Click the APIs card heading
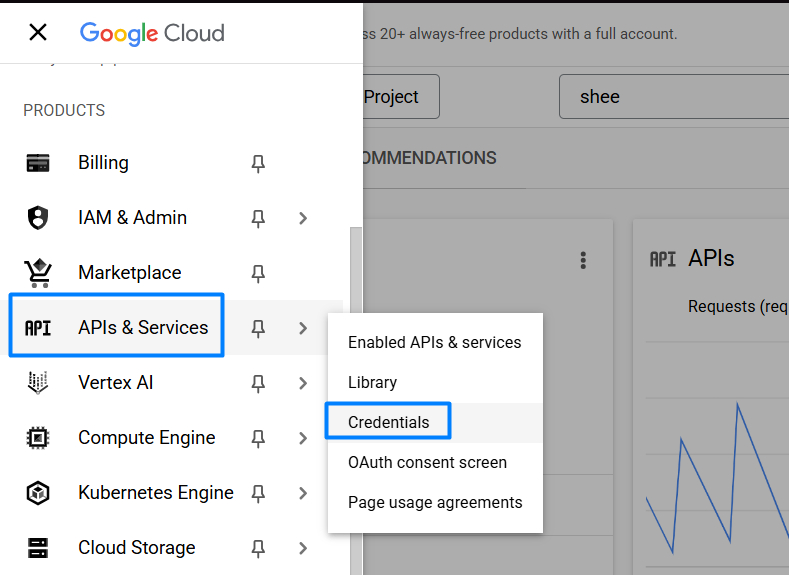Screen dimensions: 789x575 point(711,258)
